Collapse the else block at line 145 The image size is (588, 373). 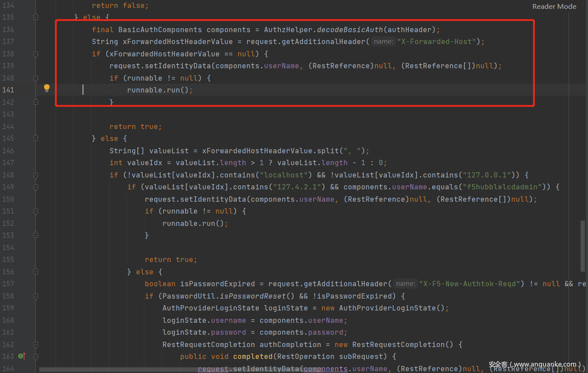(x=35, y=139)
